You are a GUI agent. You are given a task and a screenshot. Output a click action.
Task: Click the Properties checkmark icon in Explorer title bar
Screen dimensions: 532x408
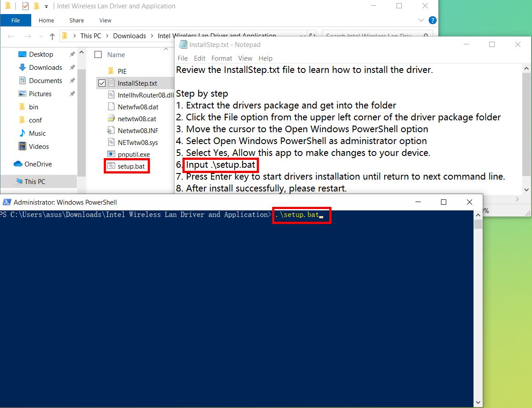tap(25, 6)
